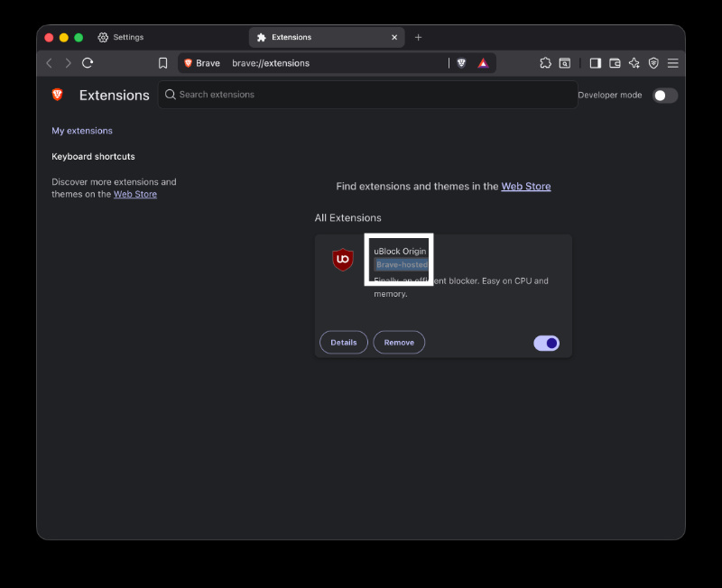Click the settings gear tab icon

103,37
